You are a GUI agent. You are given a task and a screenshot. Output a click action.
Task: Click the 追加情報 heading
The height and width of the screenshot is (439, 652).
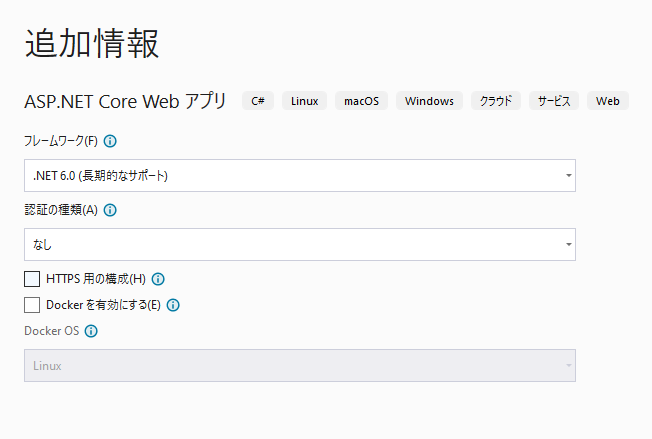click(x=91, y=43)
